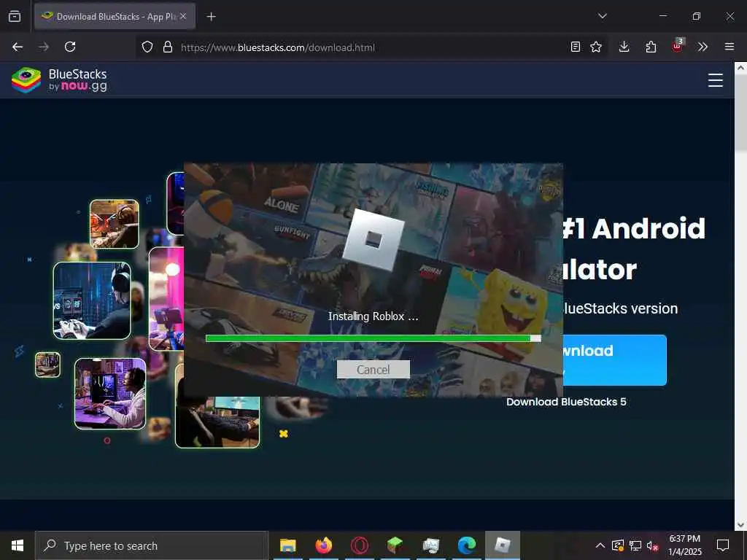Image resolution: width=747 pixels, height=560 pixels.
Task: Select the Roblox installer taskbar icon
Action: coord(503,545)
